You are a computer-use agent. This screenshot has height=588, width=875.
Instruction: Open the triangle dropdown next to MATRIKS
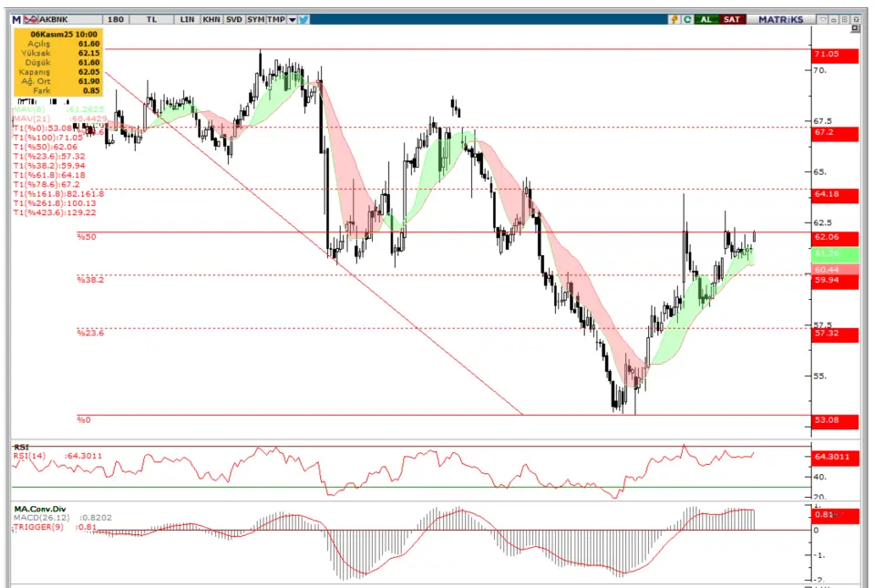point(823,19)
